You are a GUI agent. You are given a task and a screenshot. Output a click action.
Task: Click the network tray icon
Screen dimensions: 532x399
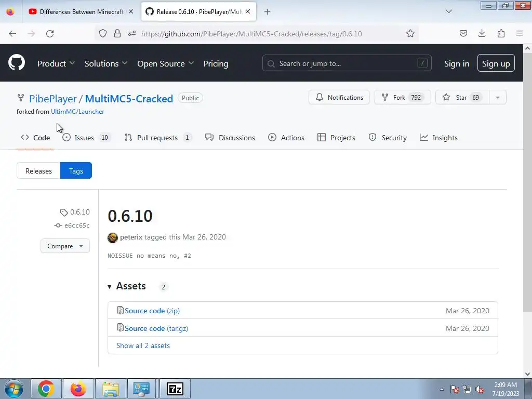pos(467,390)
